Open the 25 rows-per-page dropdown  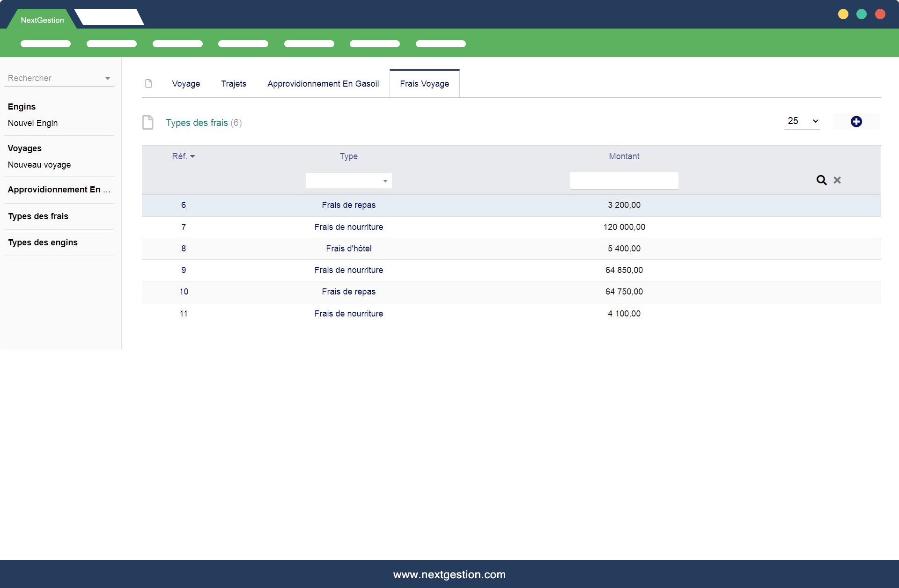tap(803, 121)
